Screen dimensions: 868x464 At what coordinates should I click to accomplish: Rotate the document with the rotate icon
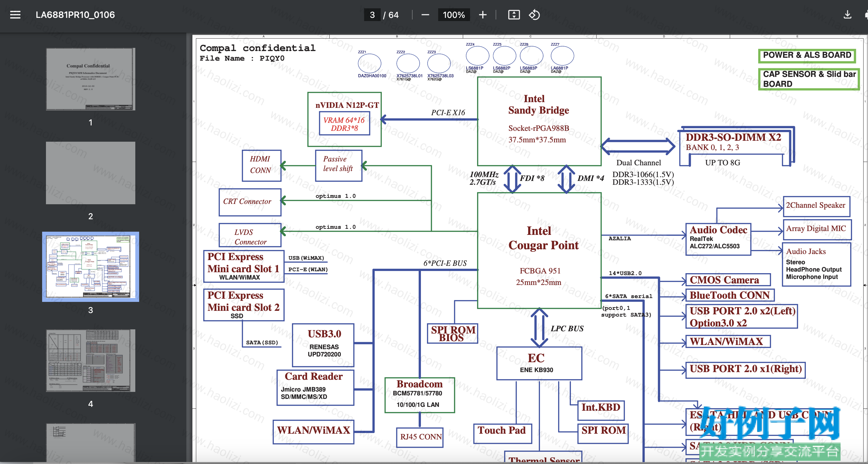535,15
